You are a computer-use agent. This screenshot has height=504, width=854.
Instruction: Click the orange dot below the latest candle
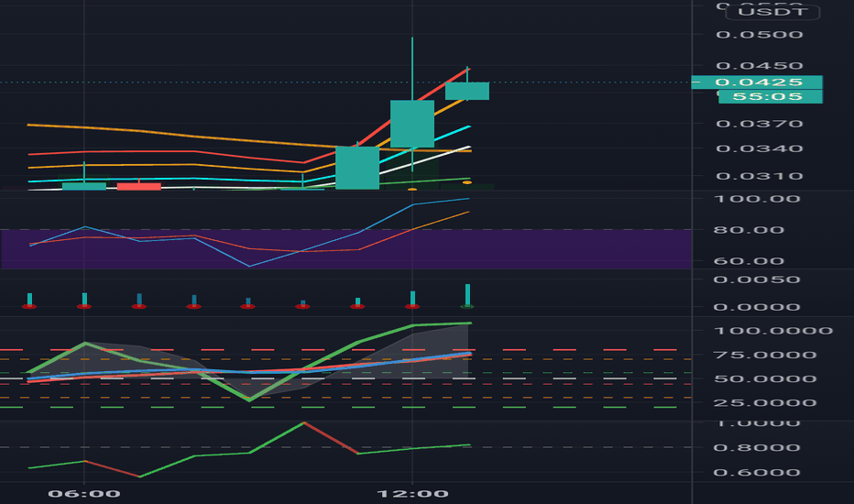(x=466, y=182)
